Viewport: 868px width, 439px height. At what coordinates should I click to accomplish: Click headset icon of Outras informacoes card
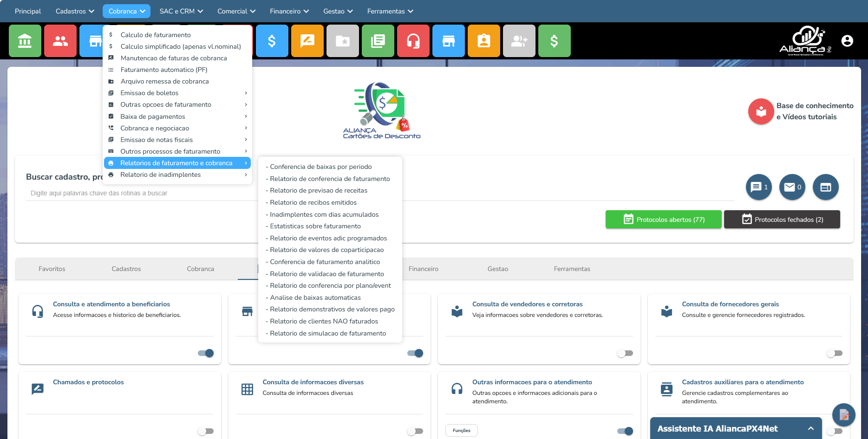coord(457,389)
